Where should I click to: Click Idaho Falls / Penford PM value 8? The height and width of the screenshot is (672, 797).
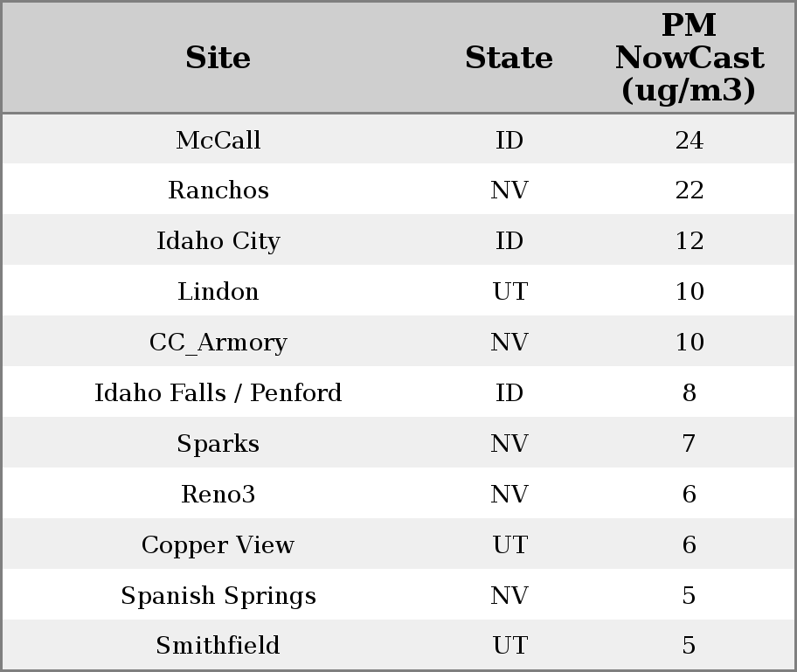[689, 393]
